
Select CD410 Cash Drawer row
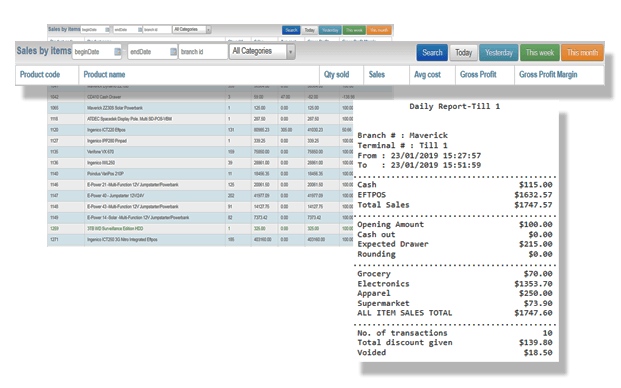point(200,97)
